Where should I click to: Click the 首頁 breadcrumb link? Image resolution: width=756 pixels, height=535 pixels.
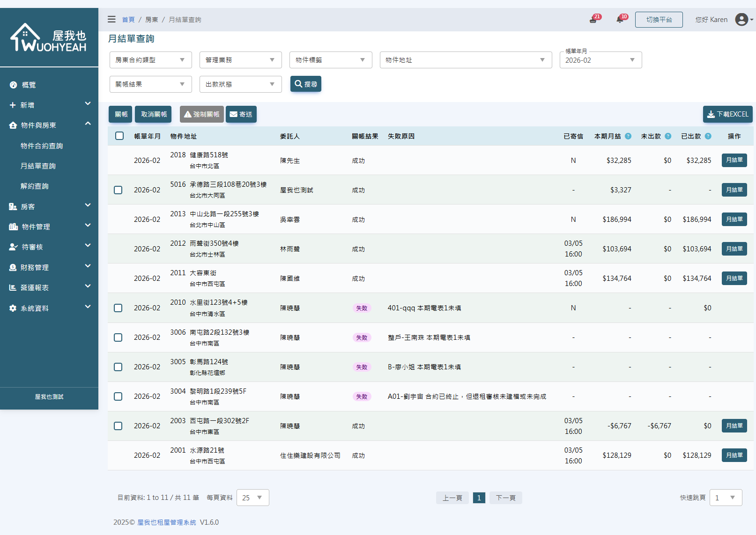pyautogui.click(x=128, y=20)
